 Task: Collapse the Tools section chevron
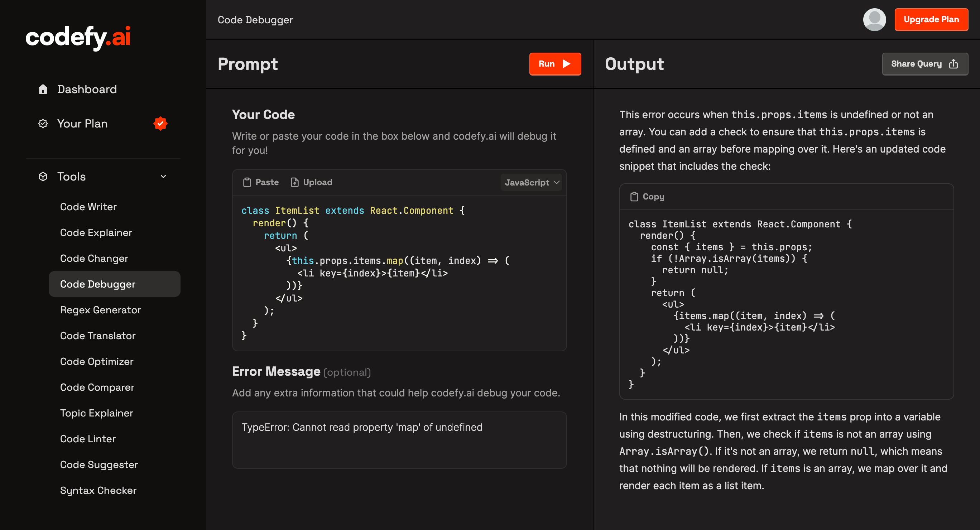tap(163, 177)
